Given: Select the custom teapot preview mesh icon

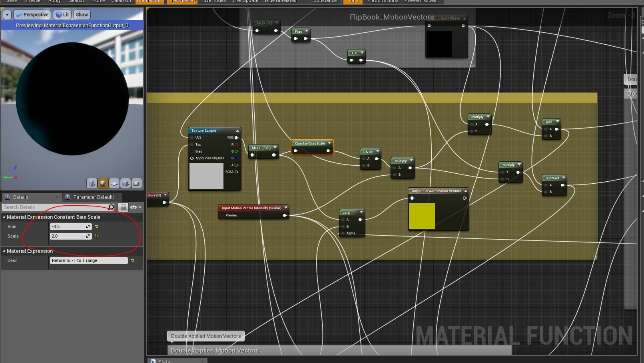Looking at the screenshot, I should tap(136, 183).
